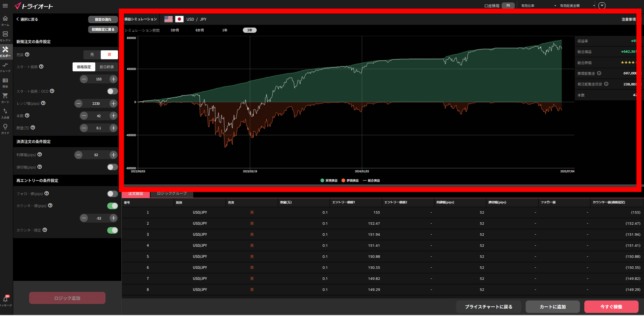644x316 pixels.
Task: Click the counter value -52 field
Action: (99, 218)
